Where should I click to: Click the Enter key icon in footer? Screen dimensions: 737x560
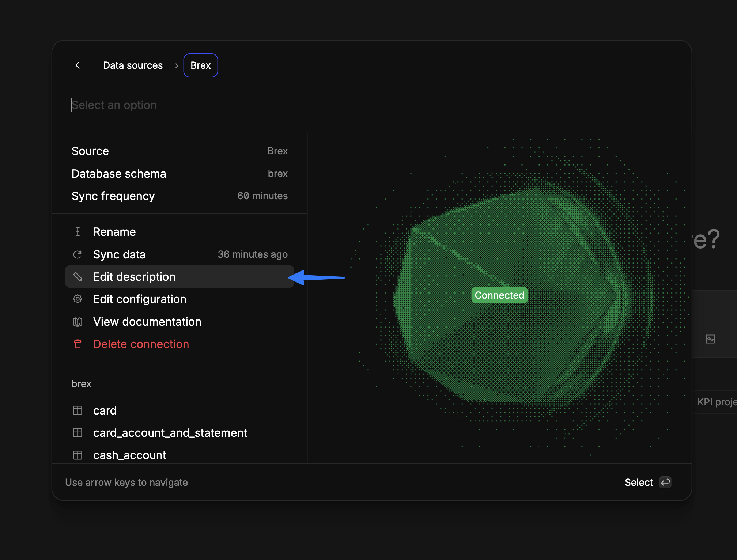click(x=665, y=483)
